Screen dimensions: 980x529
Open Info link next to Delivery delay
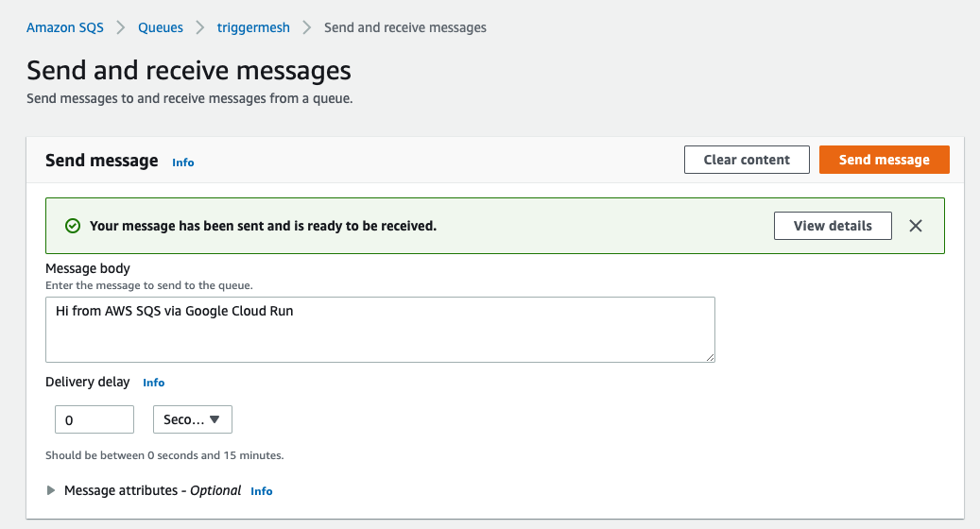pyautogui.click(x=154, y=383)
